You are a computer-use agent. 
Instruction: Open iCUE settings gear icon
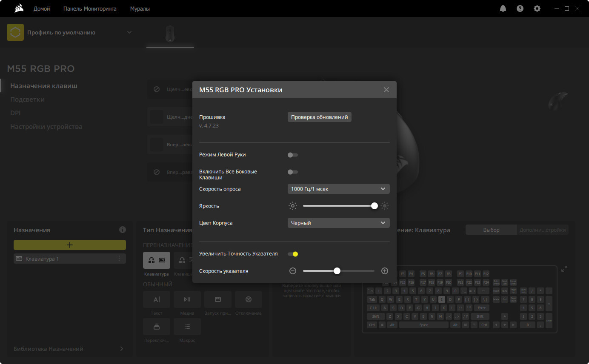[537, 9]
